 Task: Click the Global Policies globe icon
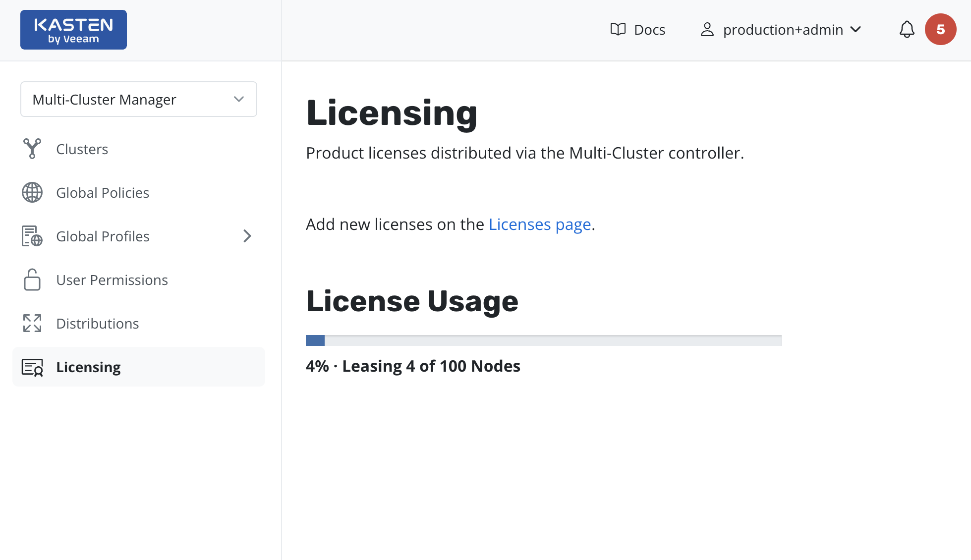point(32,192)
